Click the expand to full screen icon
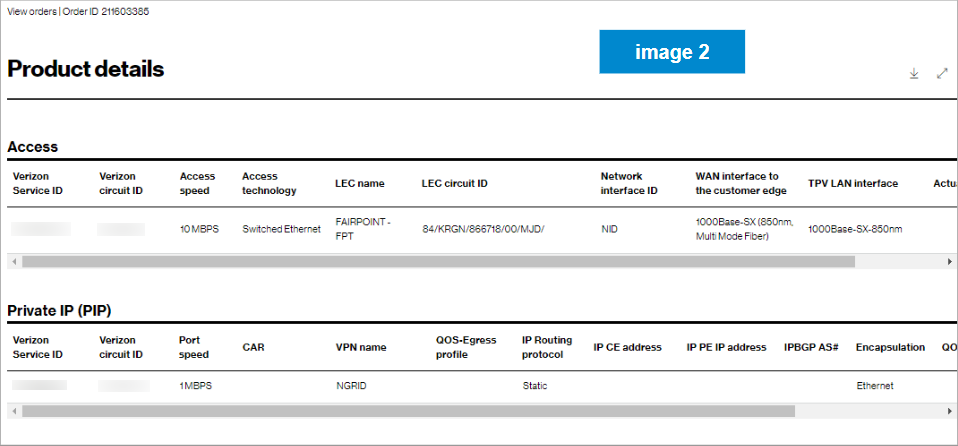958x446 pixels. [942, 73]
